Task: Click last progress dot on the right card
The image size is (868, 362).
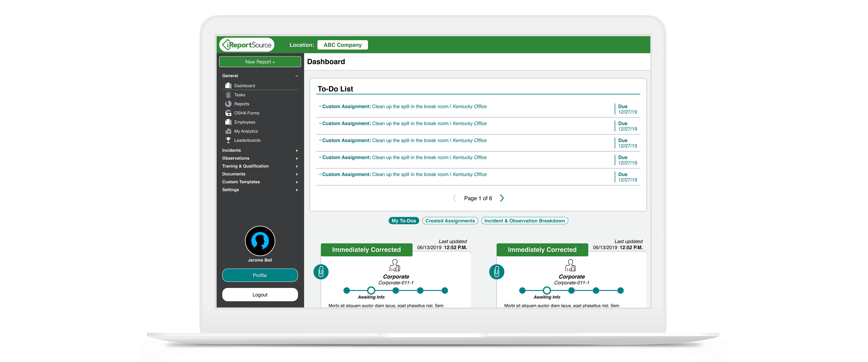Action: [x=620, y=291]
